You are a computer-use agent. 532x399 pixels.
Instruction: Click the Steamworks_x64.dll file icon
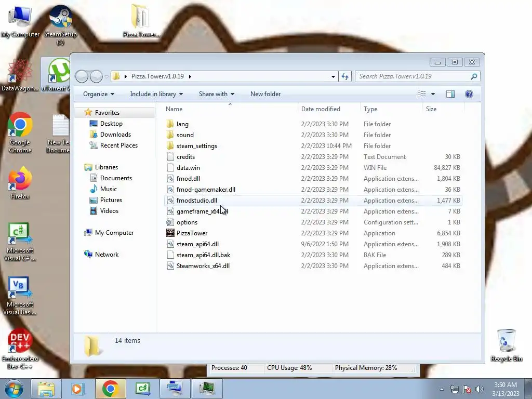(170, 265)
